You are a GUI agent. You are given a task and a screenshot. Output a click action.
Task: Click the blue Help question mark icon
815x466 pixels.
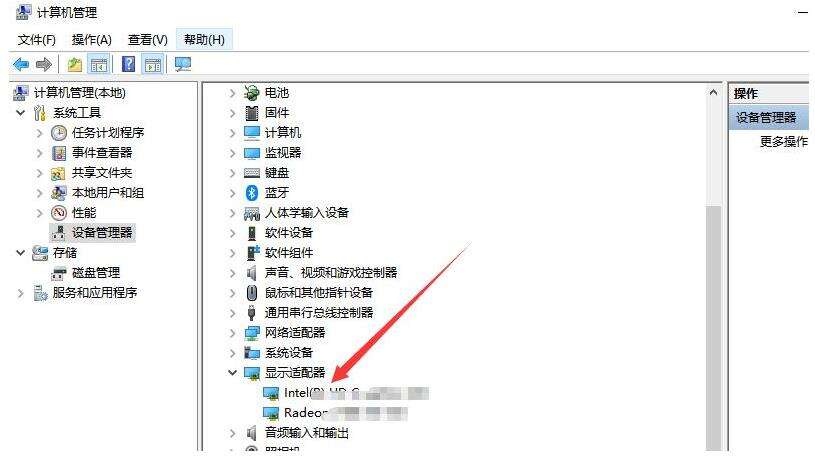(x=128, y=64)
